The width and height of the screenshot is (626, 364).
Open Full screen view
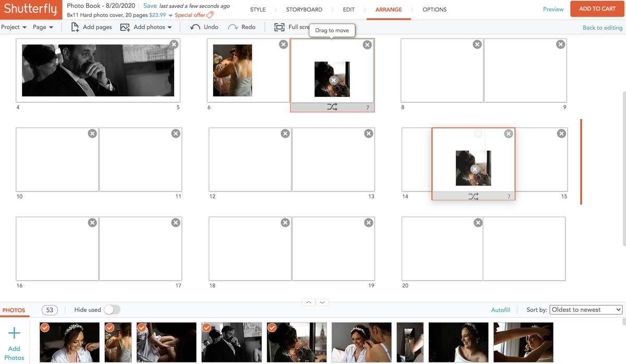click(x=280, y=27)
